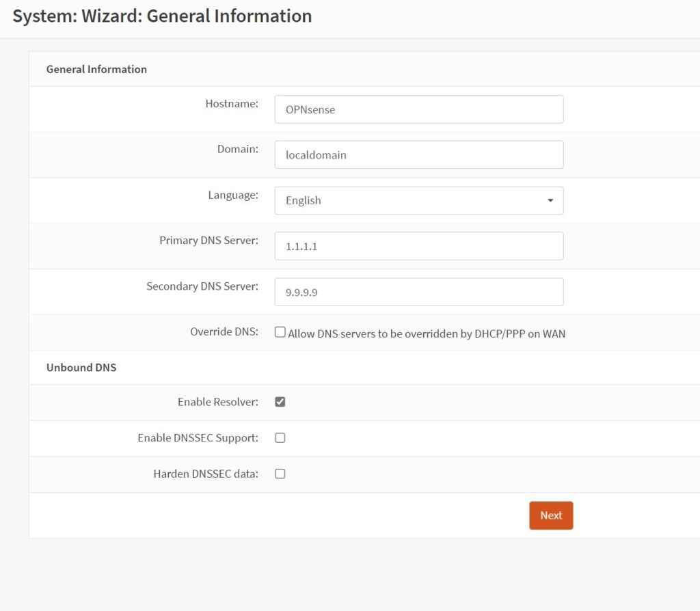Tick the Enable DNSSEC Support checkbox
The image size is (700, 611).
coord(280,438)
